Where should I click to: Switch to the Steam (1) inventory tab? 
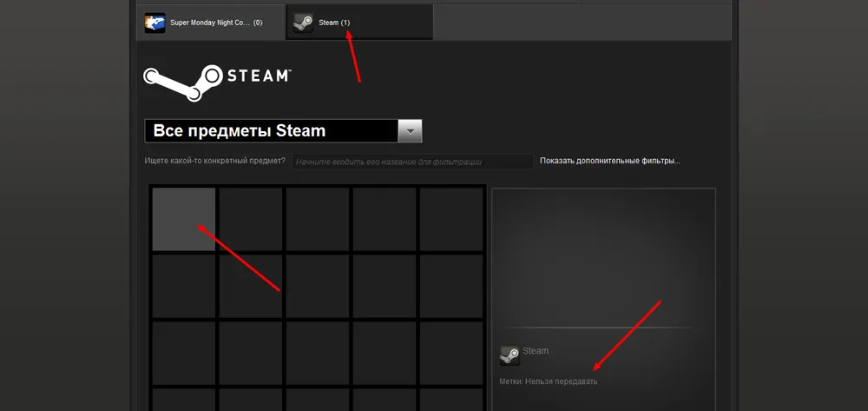point(359,23)
